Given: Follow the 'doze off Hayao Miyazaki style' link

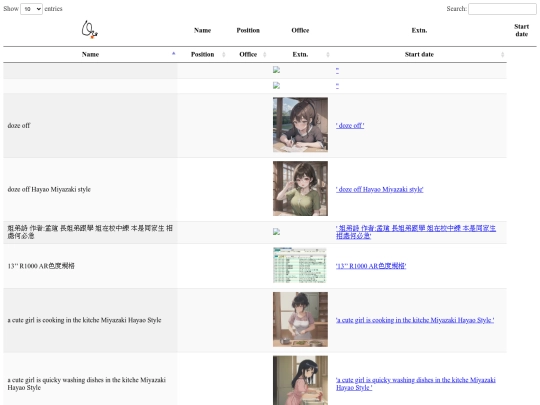Looking at the screenshot, I should (380, 189).
